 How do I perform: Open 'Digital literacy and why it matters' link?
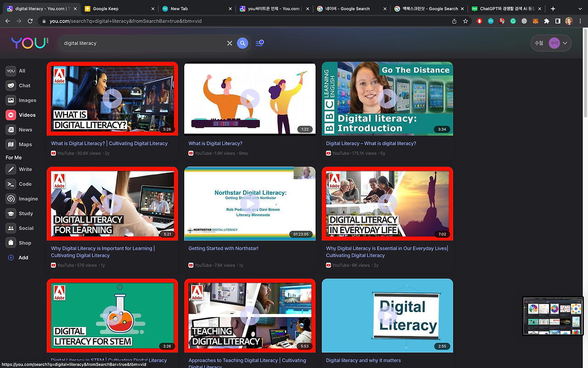pyautogui.click(x=363, y=361)
